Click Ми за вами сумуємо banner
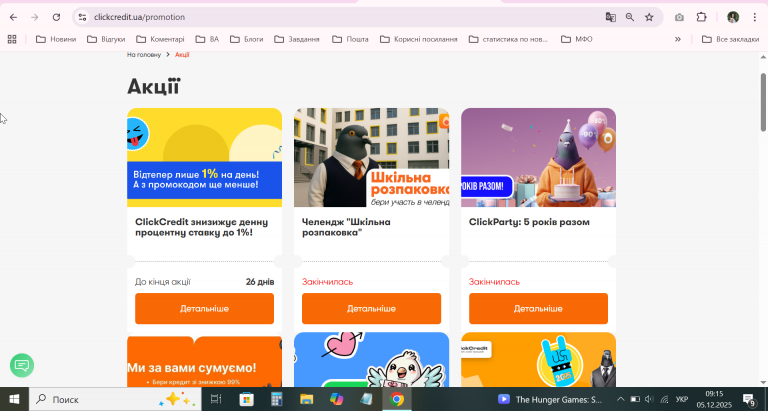 point(204,361)
